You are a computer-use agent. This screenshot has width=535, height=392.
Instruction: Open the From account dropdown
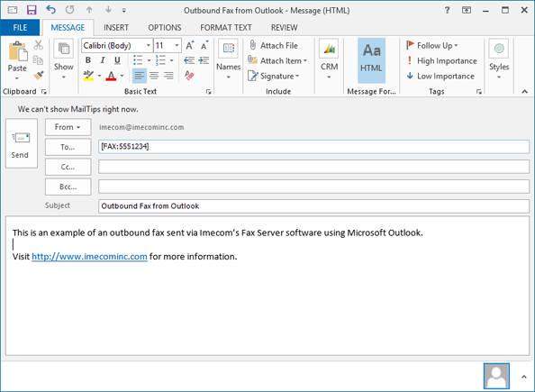(x=68, y=127)
